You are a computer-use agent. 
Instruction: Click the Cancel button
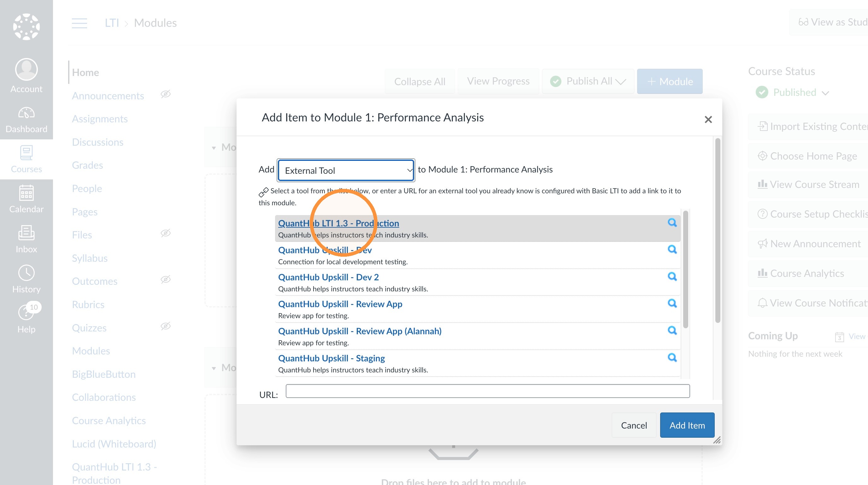pos(634,425)
